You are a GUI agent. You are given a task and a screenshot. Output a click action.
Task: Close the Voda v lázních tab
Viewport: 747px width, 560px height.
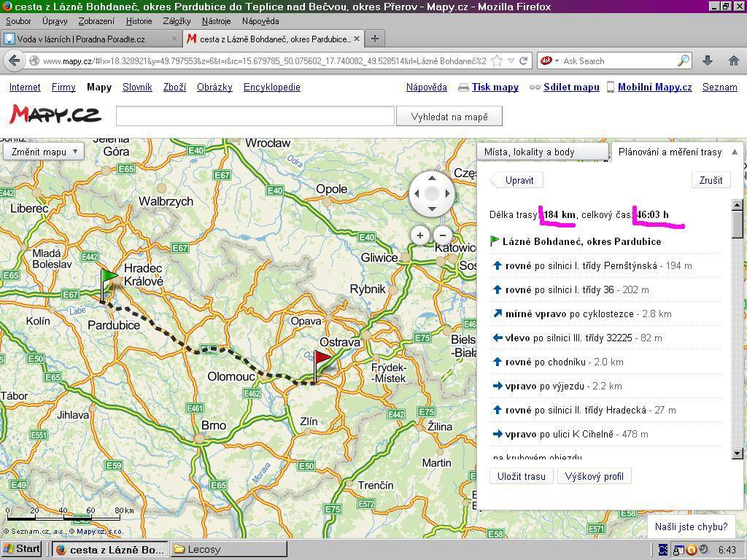point(174,39)
